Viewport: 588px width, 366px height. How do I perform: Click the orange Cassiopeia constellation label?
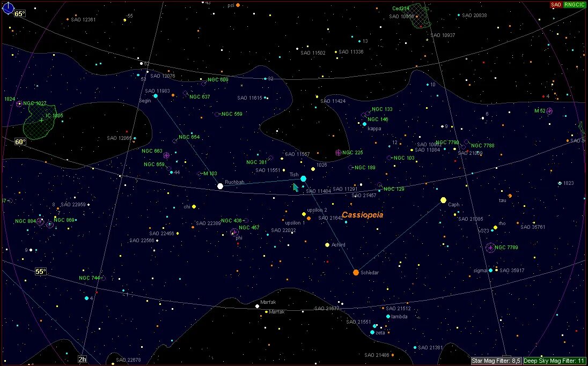click(362, 215)
